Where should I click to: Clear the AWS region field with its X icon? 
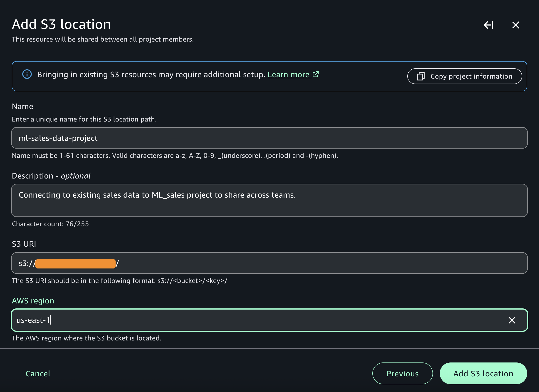(x=512, y=320)
